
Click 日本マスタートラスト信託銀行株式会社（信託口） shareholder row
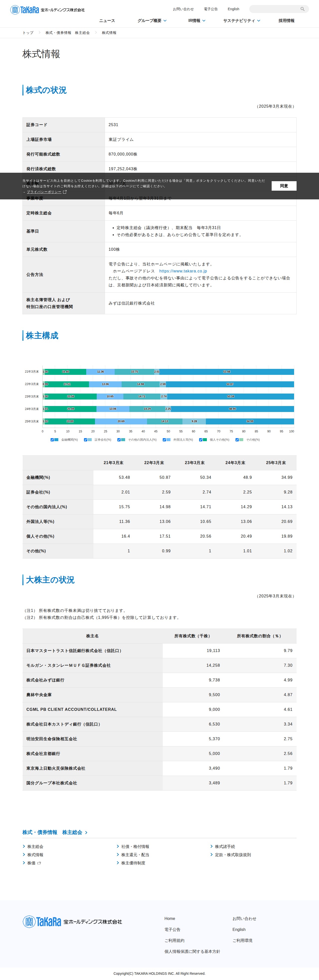click(159, 651)
